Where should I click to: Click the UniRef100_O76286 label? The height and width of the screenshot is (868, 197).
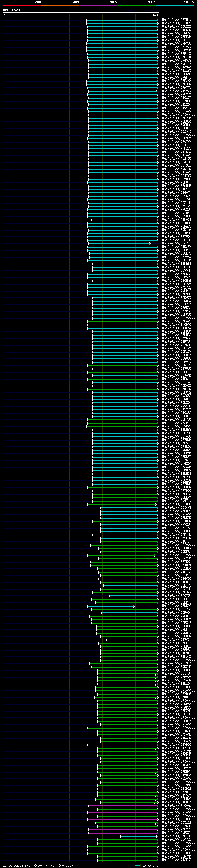[x=177, y=559]
